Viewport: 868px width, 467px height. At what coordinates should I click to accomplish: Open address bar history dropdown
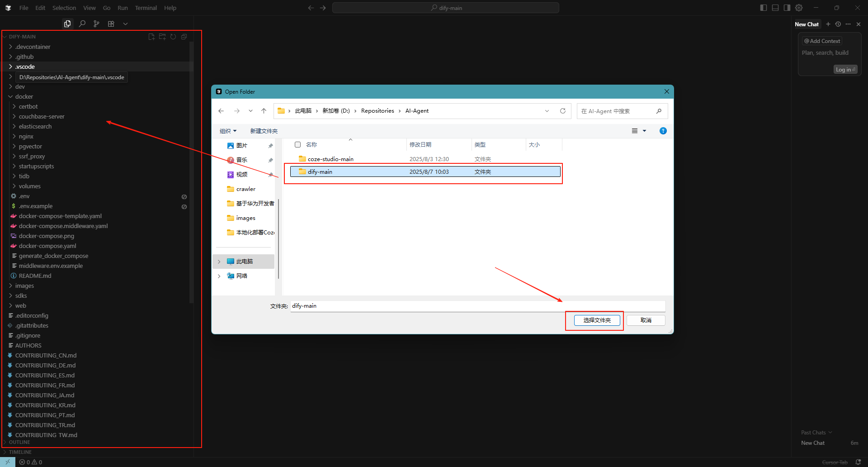point(547,111)
